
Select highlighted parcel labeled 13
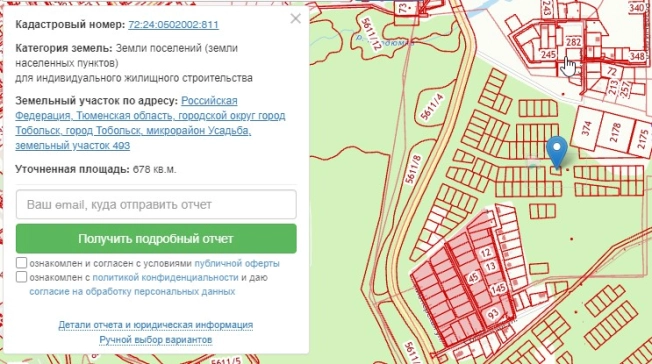pyautogui.click(x=491, y=266)
